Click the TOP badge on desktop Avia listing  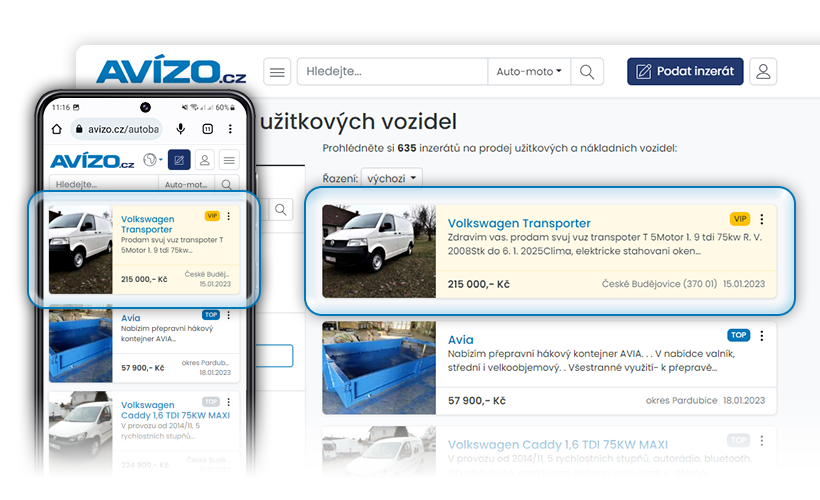[x=738, y=335]
